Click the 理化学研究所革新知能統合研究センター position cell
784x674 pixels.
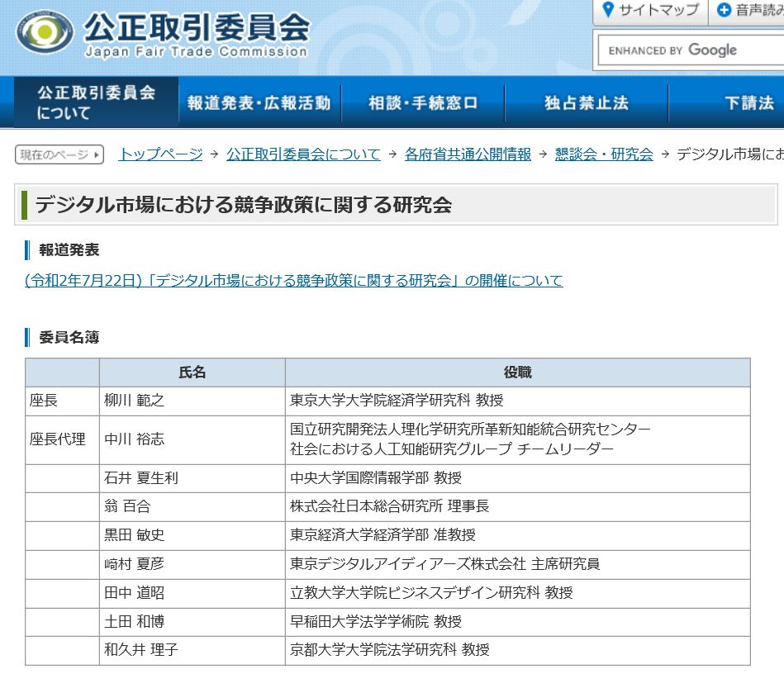pyautogui.click(x=517, y=440)
